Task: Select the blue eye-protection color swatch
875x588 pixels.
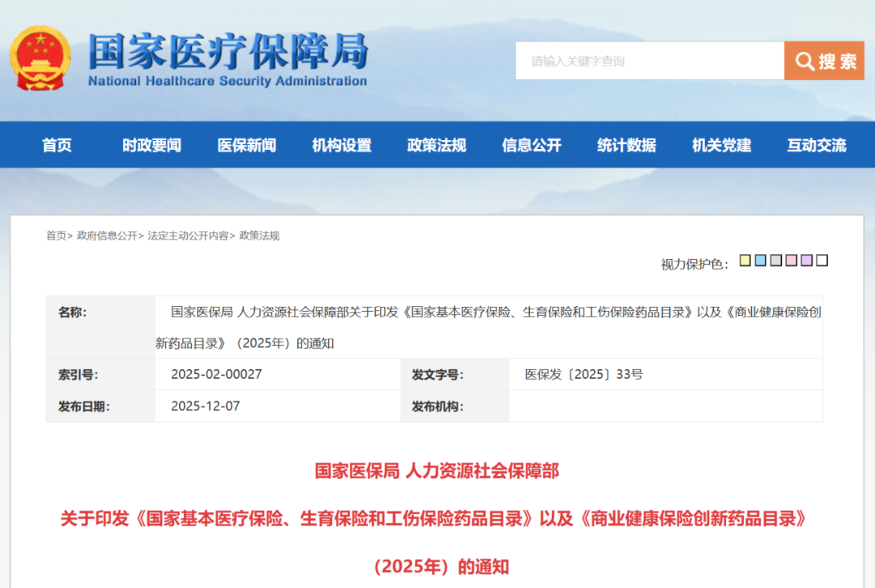Action: coord(760,260)
